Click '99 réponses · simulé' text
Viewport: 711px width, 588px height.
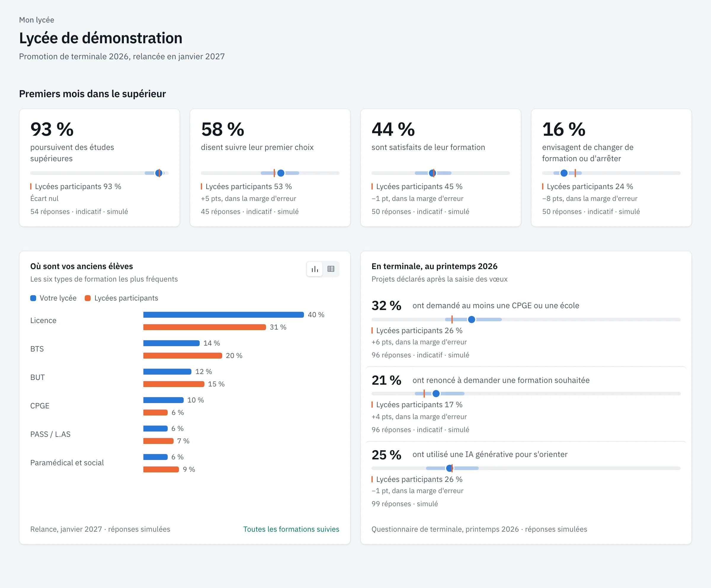coord(405,504)
